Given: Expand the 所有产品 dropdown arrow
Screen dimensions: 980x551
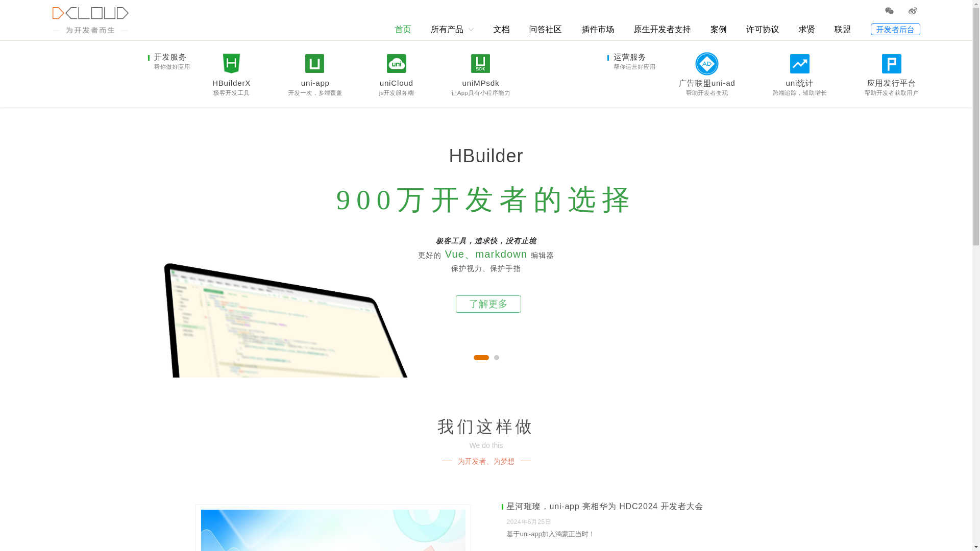Looking at the screenshot, I should [471, 30].
